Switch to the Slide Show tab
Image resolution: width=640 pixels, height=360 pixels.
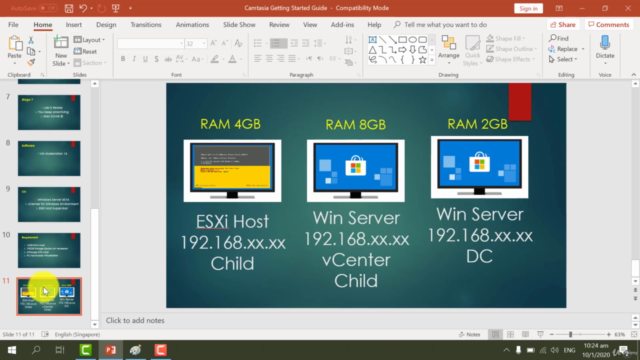[x=239, y=25]
